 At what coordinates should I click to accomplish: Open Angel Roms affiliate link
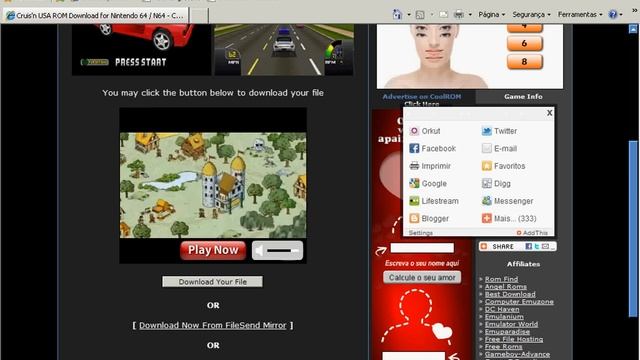point(506,287)
